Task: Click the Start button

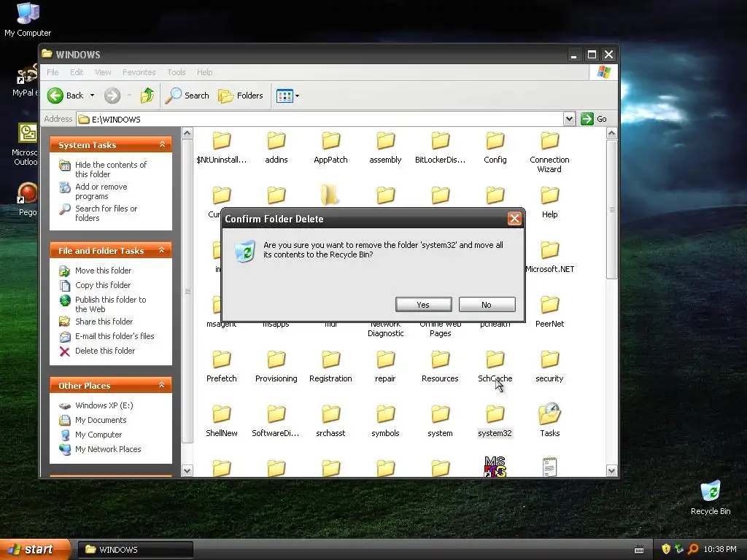Action: coord(35,550)
